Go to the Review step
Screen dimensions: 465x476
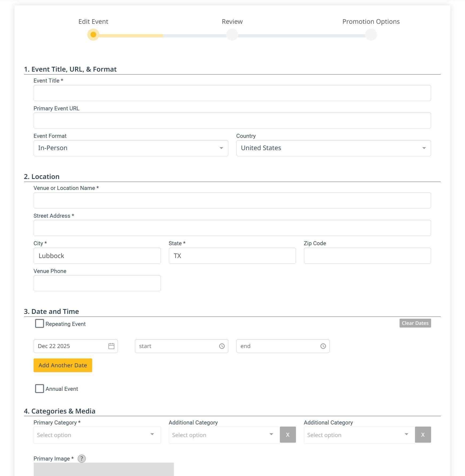[x=232, y=35]
